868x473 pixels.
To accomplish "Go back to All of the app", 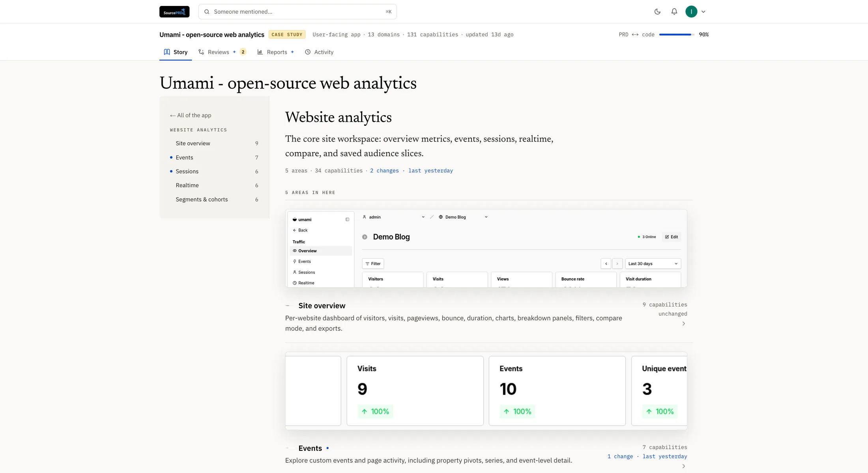I will [x=191, y=115].
